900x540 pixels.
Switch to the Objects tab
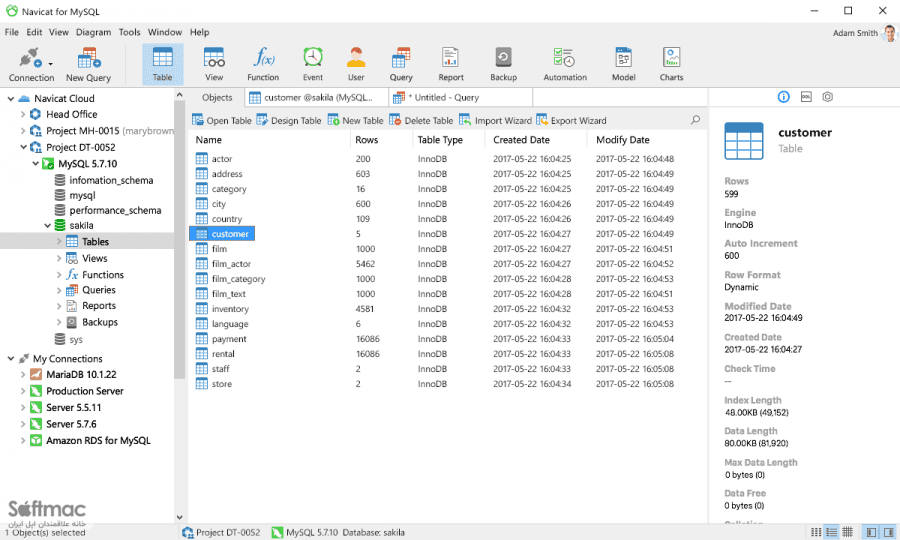217,98
